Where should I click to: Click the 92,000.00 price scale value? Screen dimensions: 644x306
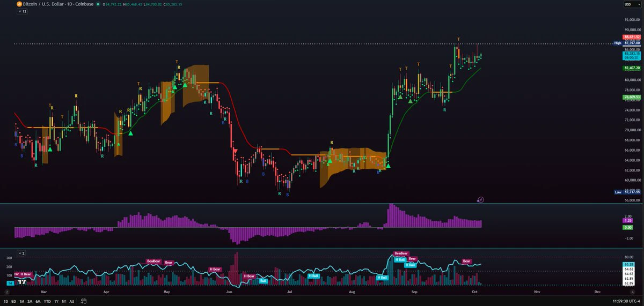point(632,20)
